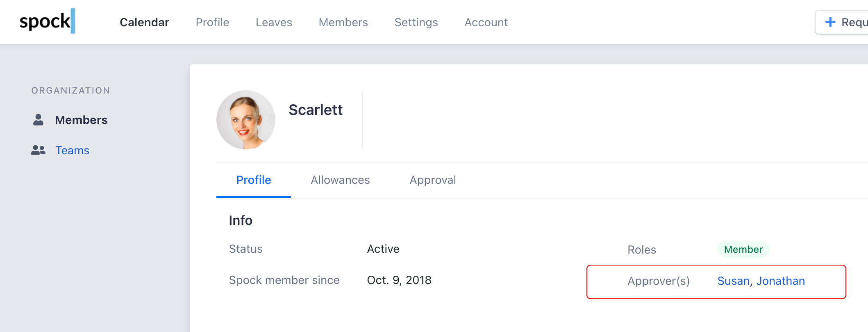Click the Spock logo

47,21
